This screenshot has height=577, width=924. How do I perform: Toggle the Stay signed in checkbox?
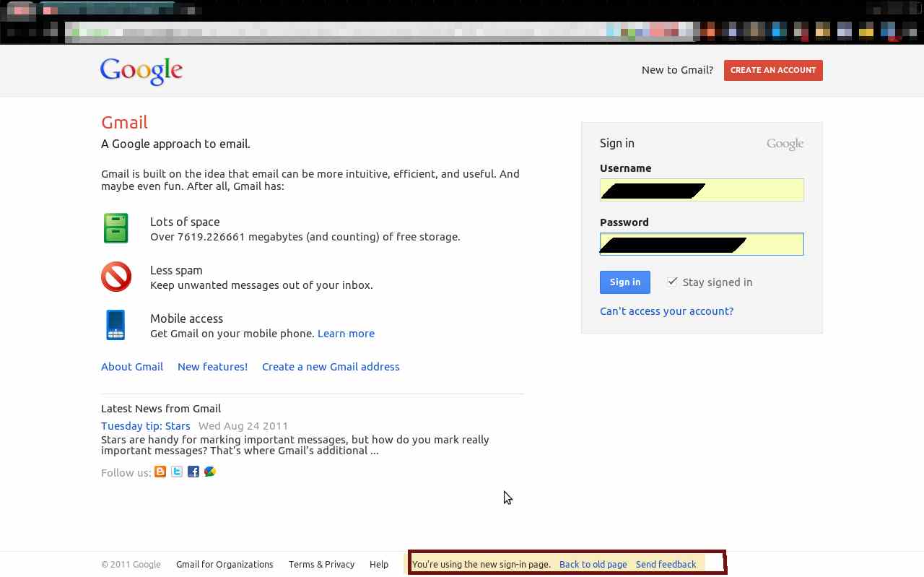672,282
